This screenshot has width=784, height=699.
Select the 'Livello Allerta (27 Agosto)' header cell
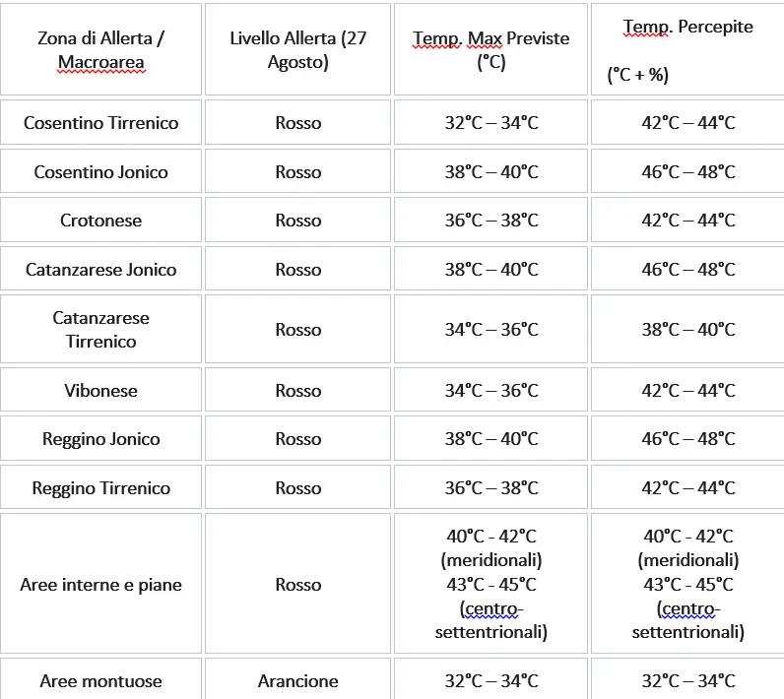point(297,49)
